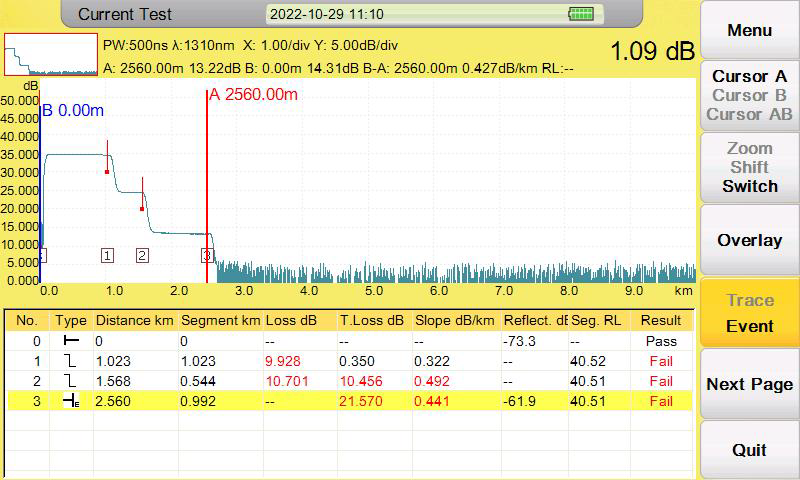Select event marker 2 on the trace
The width and height of the screenshot is (800, 480).
142,255
